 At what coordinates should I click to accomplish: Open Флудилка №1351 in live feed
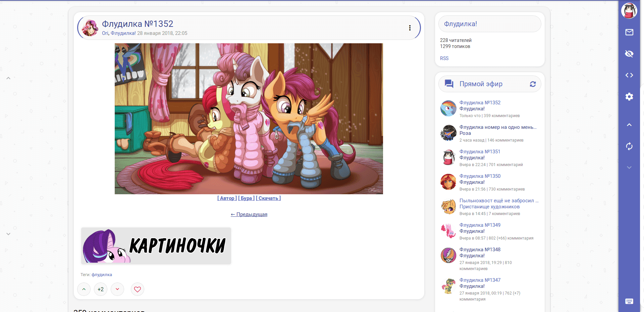tap(480, 152)
